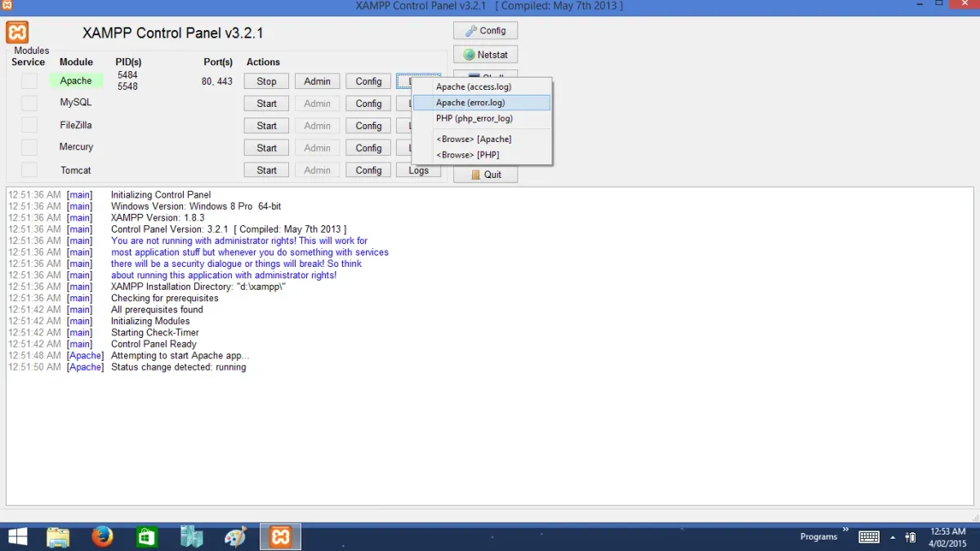Click the warning 'You are not running with administrator rights'
980x551 pixels.
239,241
